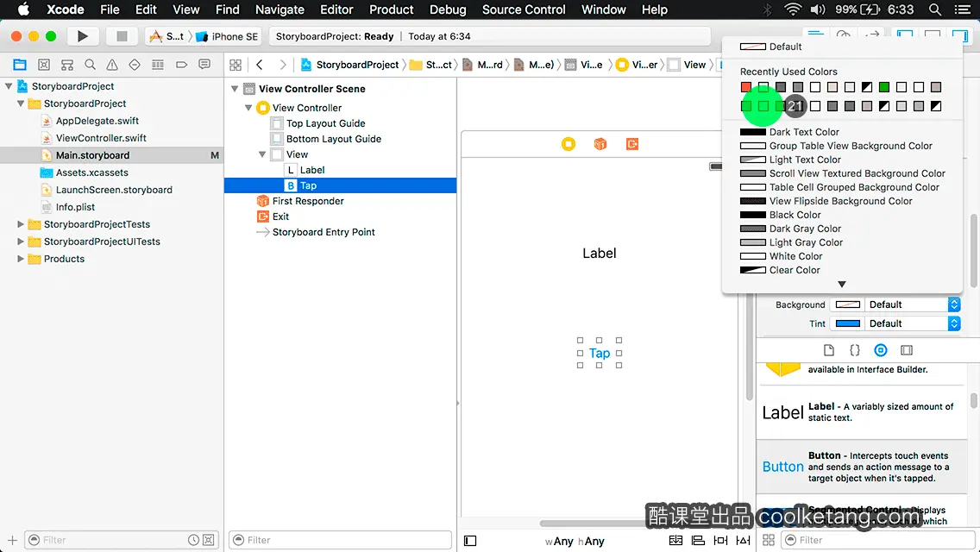Show the Media library icon
This screenshot has height=552, width=980.
tap(907, 350)
